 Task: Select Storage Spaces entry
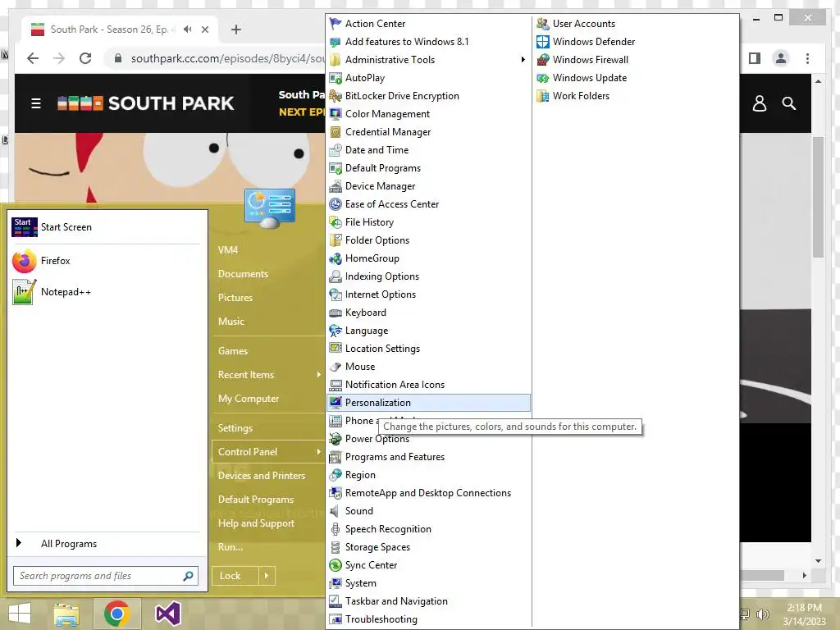click(x=428, y=547)
